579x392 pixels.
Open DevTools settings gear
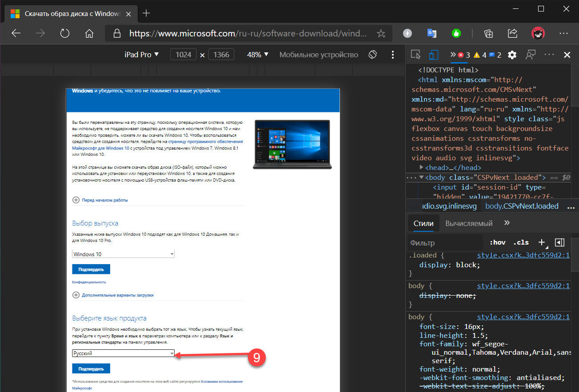(x=512, y=55)
